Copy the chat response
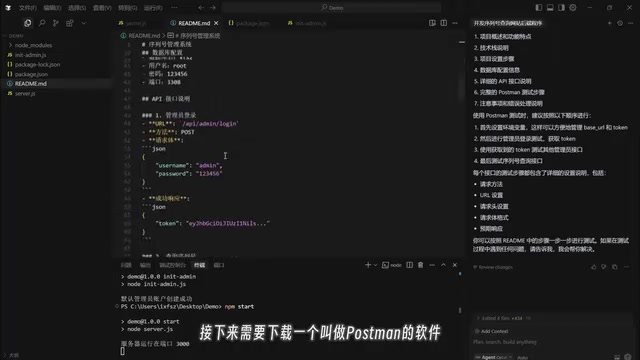640x360 pixels. pyautogui.click(x=615, y=267)
